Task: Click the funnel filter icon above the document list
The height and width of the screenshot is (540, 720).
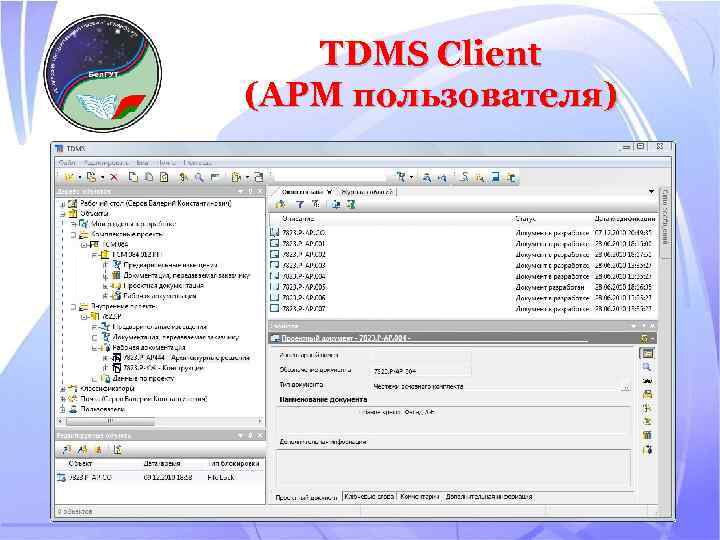Action: pyautogui.click(x=300, y=204)
